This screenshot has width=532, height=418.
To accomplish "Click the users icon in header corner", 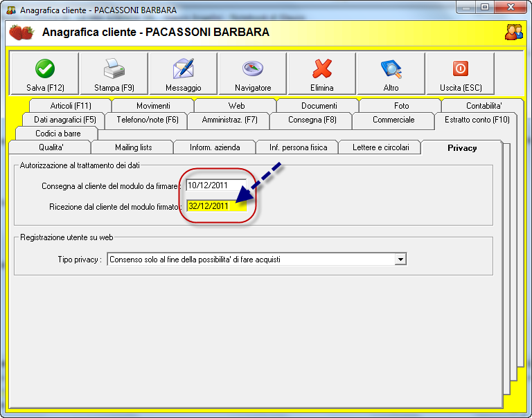I will coord(514,33).
